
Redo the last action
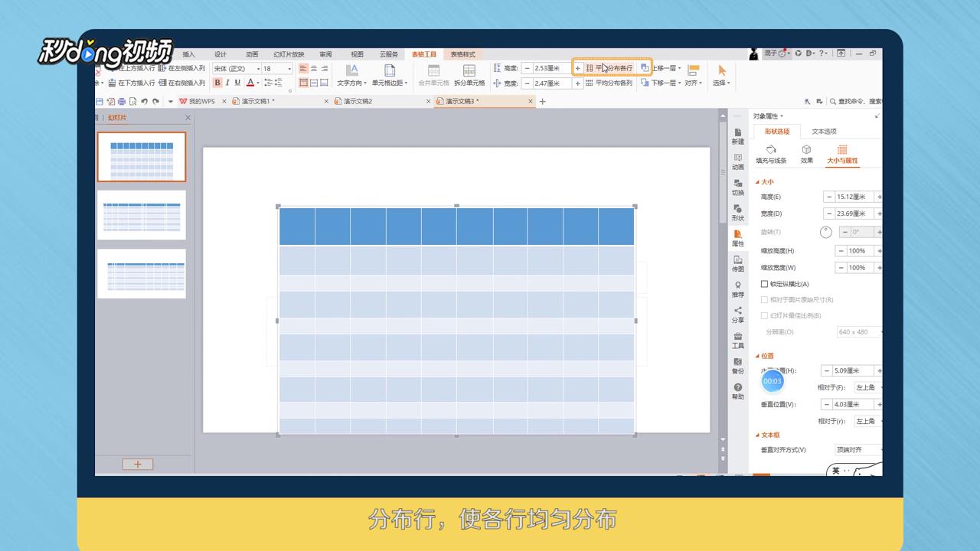coord(155,101)
